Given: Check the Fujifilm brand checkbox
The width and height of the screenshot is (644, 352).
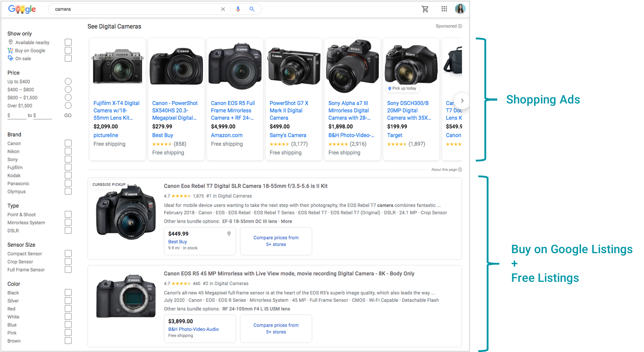Looking at the screenshot, I should 68,167.
